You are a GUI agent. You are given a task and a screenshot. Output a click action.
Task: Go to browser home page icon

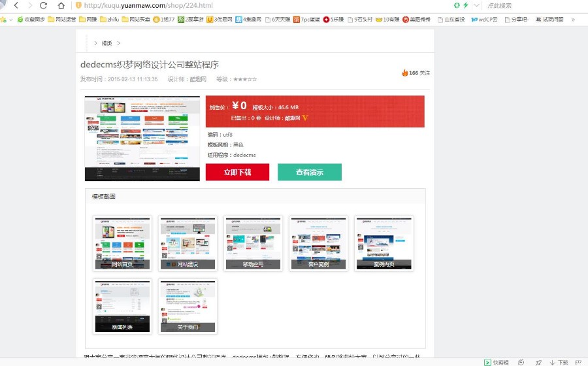pyautogui.click(x=61, y=5)
